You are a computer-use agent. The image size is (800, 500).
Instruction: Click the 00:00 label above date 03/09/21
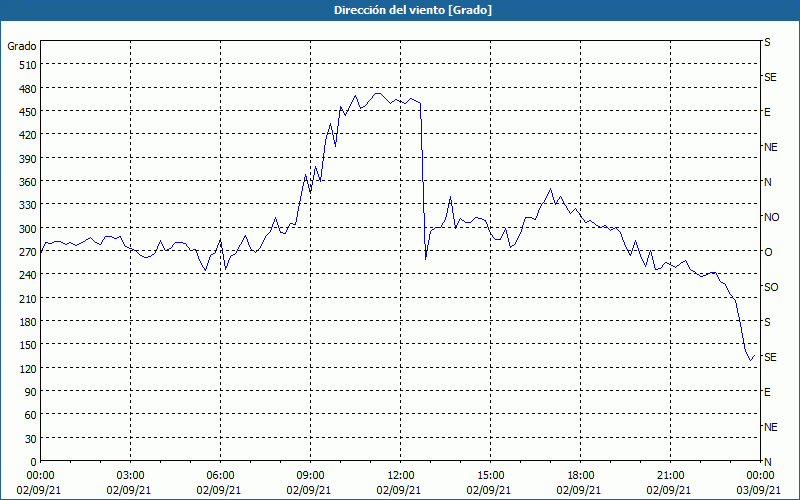tap(760, 476)
